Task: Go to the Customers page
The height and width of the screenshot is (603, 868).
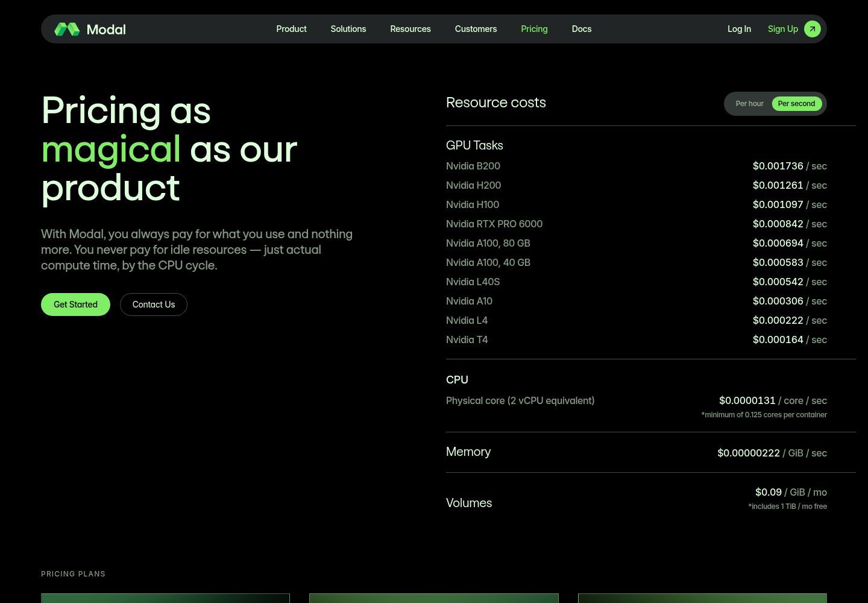Action: 476,29
